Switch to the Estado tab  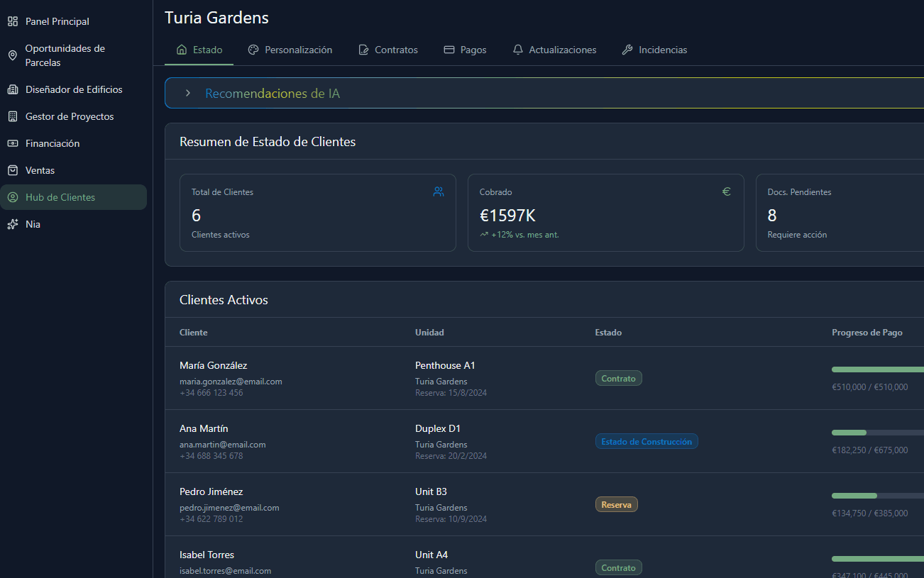coord(199,50)
